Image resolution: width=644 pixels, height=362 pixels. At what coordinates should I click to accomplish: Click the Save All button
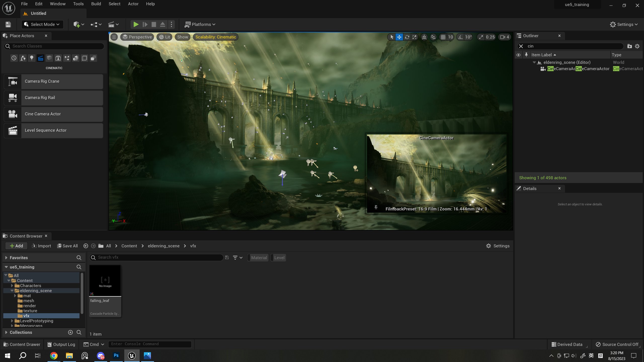coord(67,246)
